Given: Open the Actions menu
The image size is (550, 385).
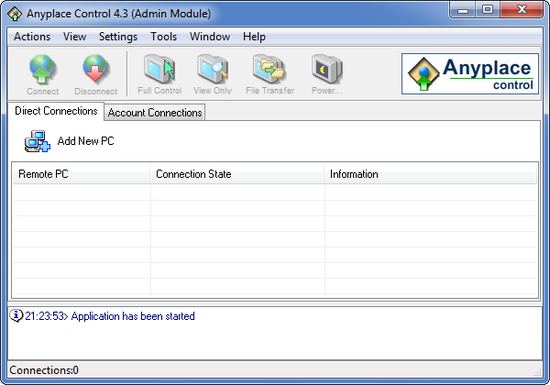Looking at the screenshot, I should 32,36.
